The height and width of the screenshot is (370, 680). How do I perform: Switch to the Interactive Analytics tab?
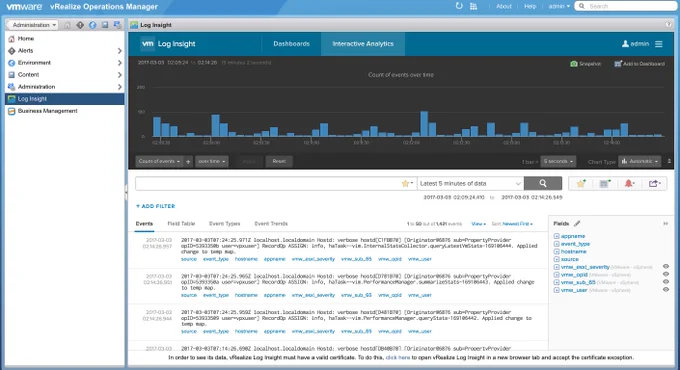[x=363, y=44]
